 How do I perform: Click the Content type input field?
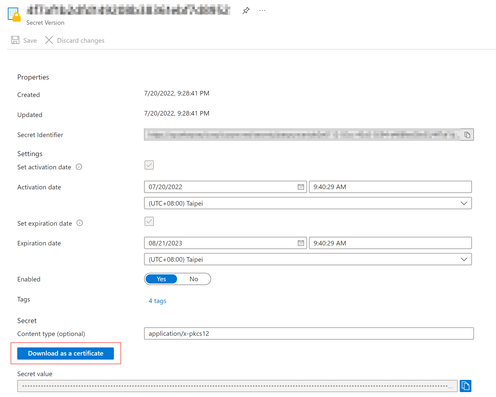pos(309,333)
